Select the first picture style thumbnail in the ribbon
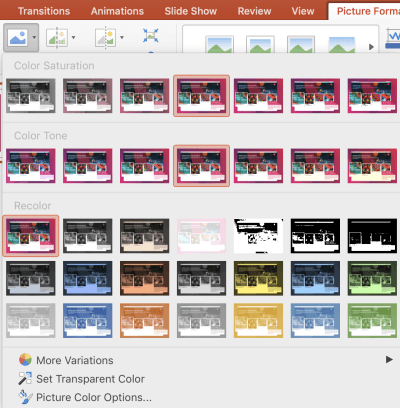Image resolution: width=400 pixels, height=408 pixels. tap(219, 45)
